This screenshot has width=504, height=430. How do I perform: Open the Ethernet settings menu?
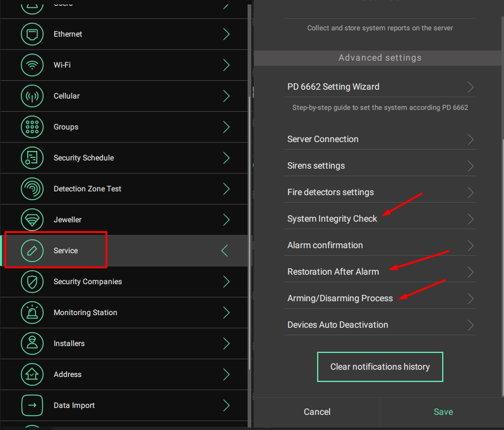(x=124, y=34)
